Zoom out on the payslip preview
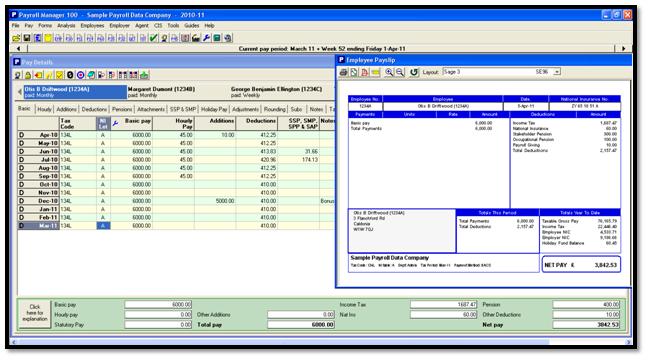 click(400, 72)
